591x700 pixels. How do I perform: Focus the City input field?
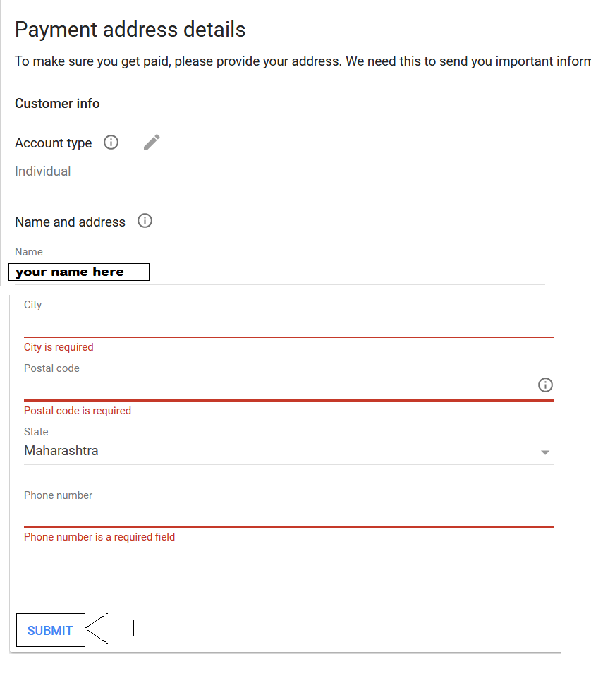282,325
